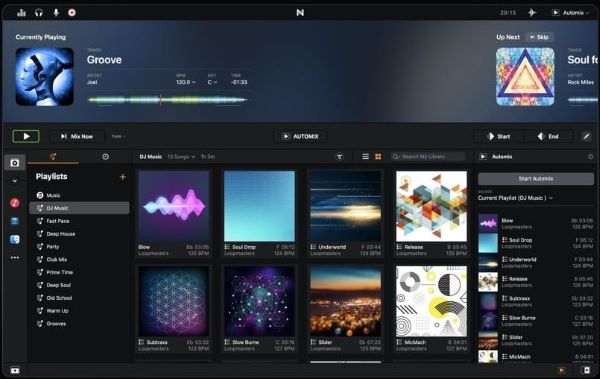The width and height of the screenshot is (600, 379).
Task: Open the 13 Songs sort dropdown
Action: click(x=181, y=157)
